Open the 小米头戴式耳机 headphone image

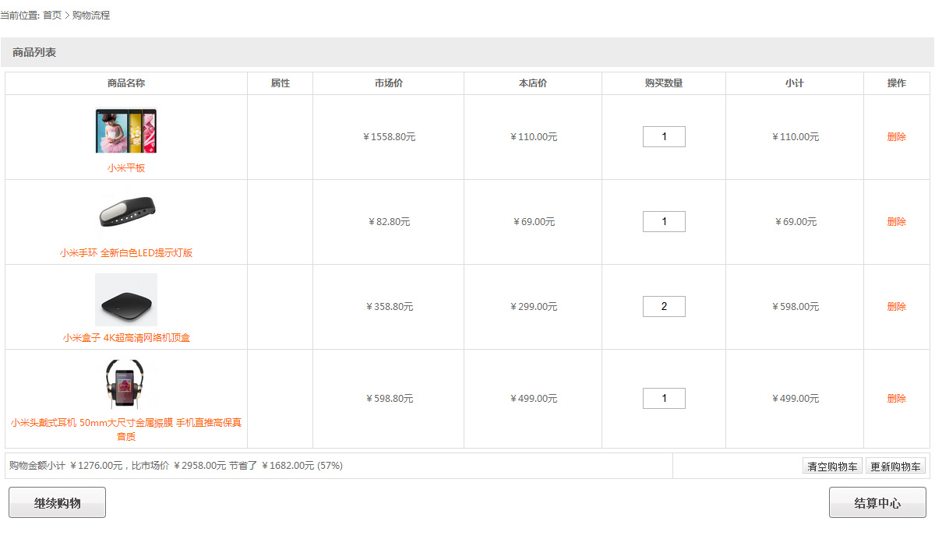[x=126, y=383]
